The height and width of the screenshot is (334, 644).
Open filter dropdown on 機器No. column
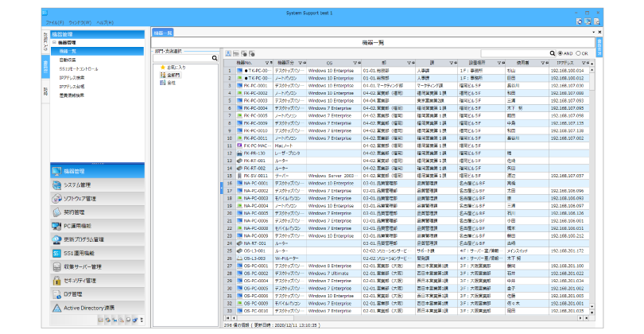tap(267, 63)
